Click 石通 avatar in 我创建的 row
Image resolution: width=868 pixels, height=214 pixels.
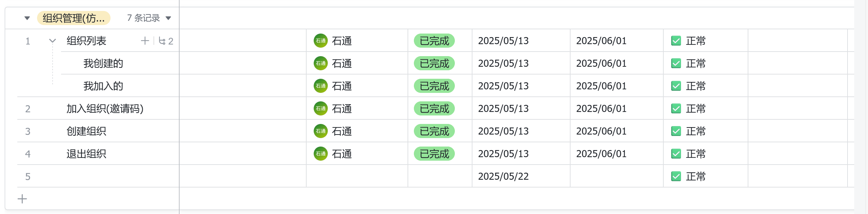321,64
